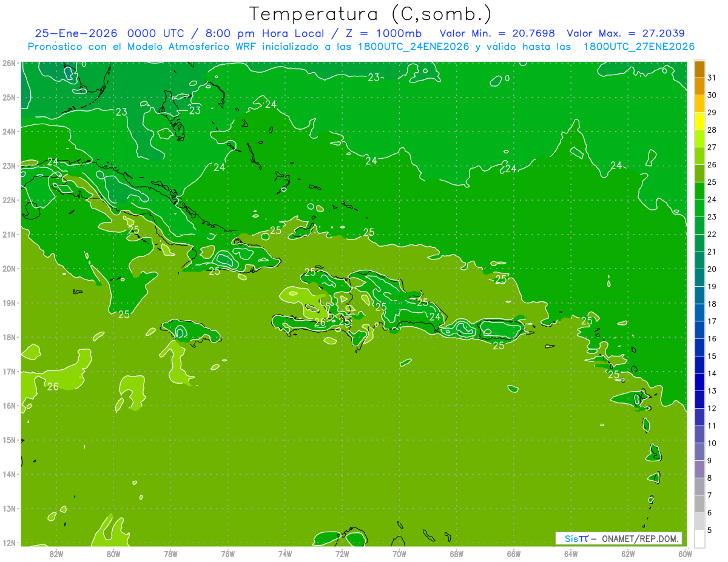728x562 pixels.
Task: Click the legend value '15'
Action: (x=712, y=356)
